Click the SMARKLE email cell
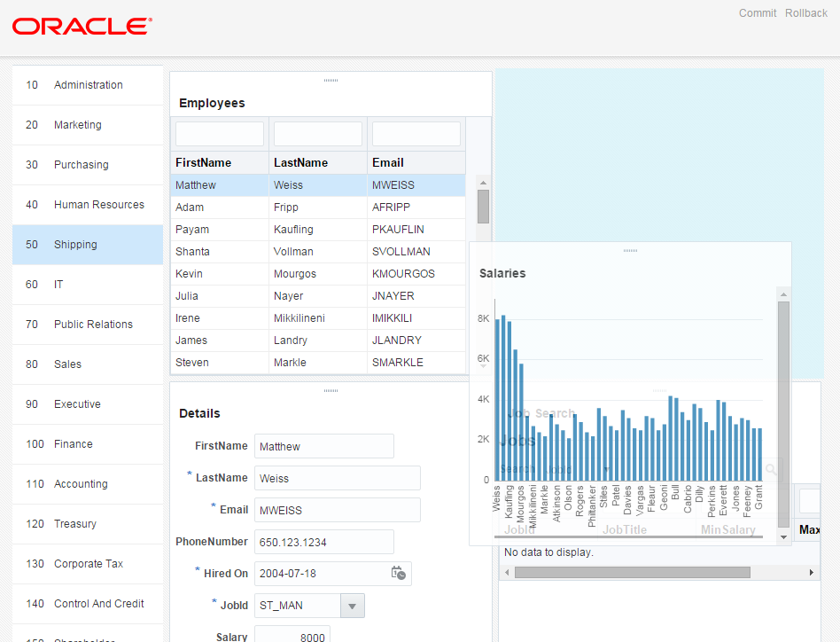 click(x=416, y=363)
